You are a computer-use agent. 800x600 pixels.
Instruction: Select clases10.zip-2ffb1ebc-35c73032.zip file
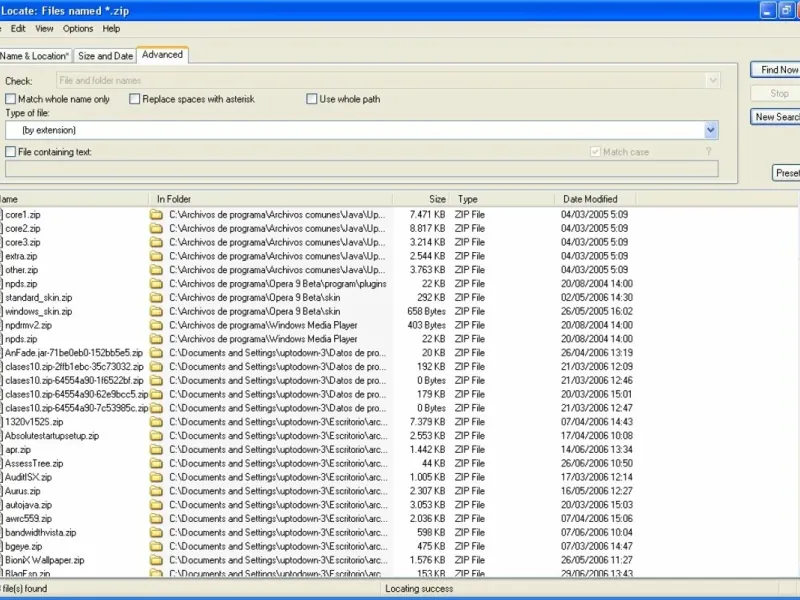[x=74, y=366]
